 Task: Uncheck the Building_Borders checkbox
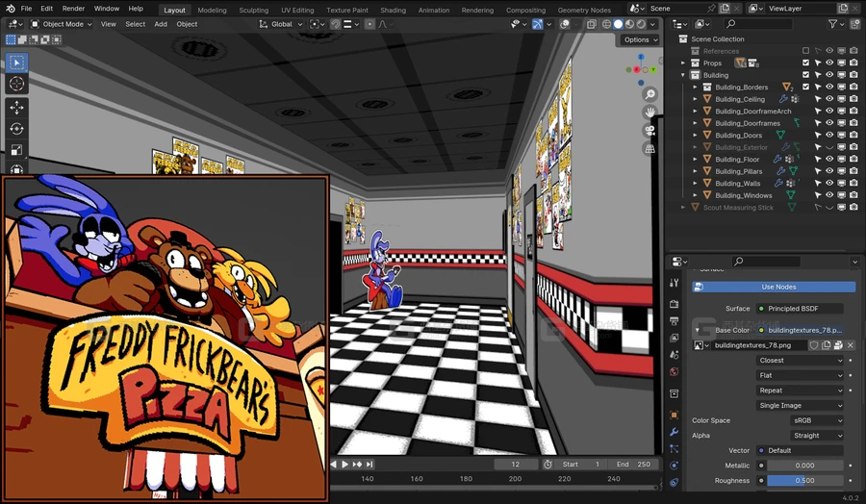(x=805, y=87)
